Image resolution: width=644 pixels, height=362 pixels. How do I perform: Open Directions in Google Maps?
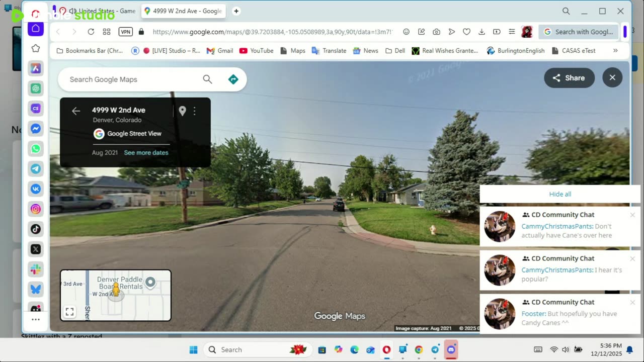[x=233, y=79]
